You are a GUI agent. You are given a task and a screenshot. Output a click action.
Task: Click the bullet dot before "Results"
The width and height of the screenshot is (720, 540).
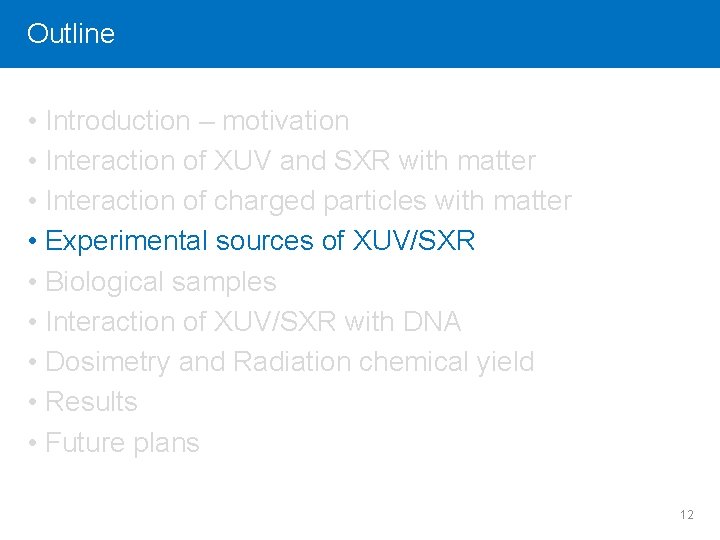point(33,403)
